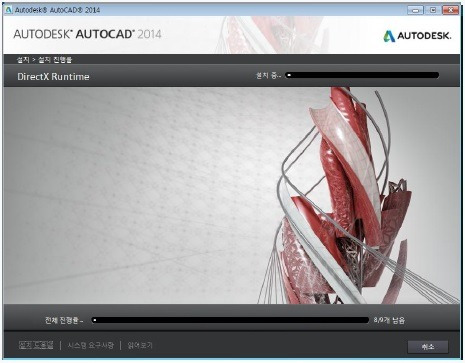Click the '설치 중' status label
Viewport: 465px width, 363px height.
[x=268, y=76]
